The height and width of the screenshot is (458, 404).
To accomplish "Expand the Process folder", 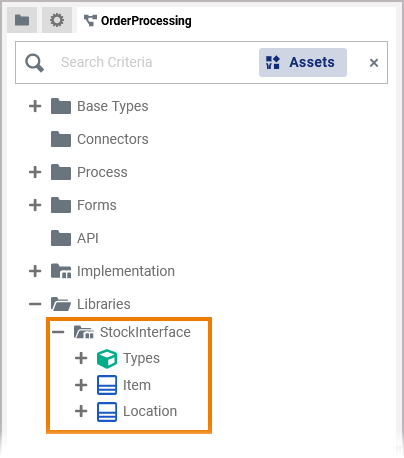I will coord(35,172).
